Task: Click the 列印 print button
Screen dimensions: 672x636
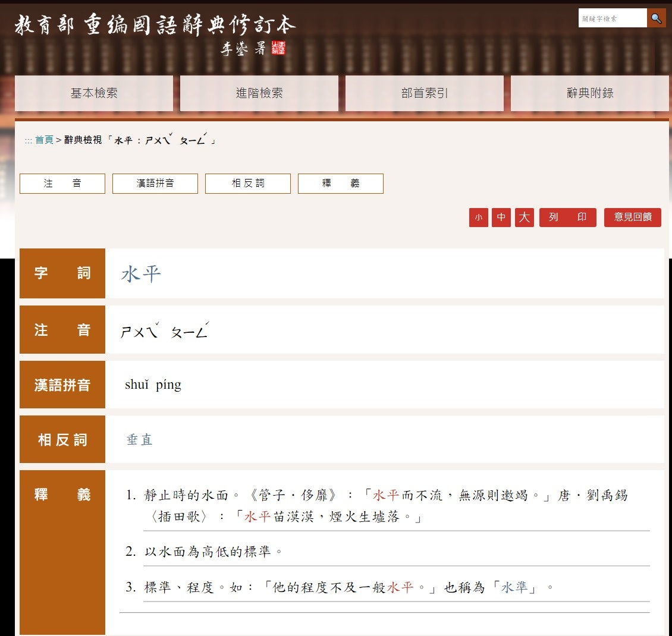Action: (568, 218)
